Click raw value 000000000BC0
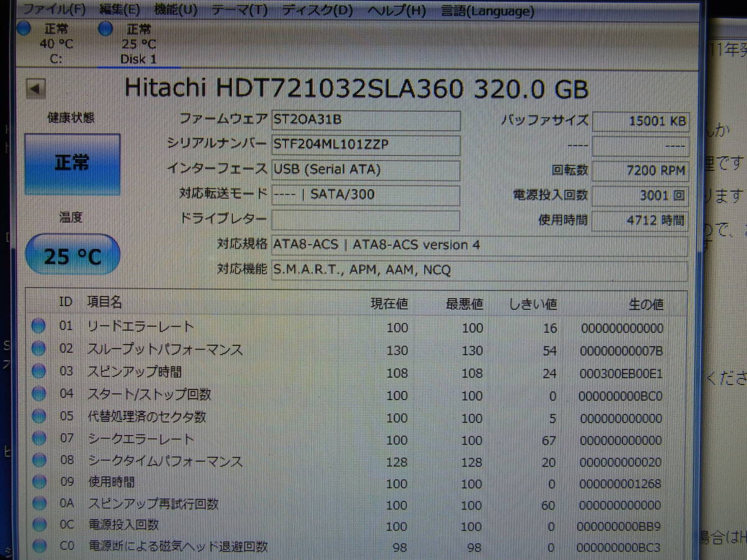 coord(621,396)
